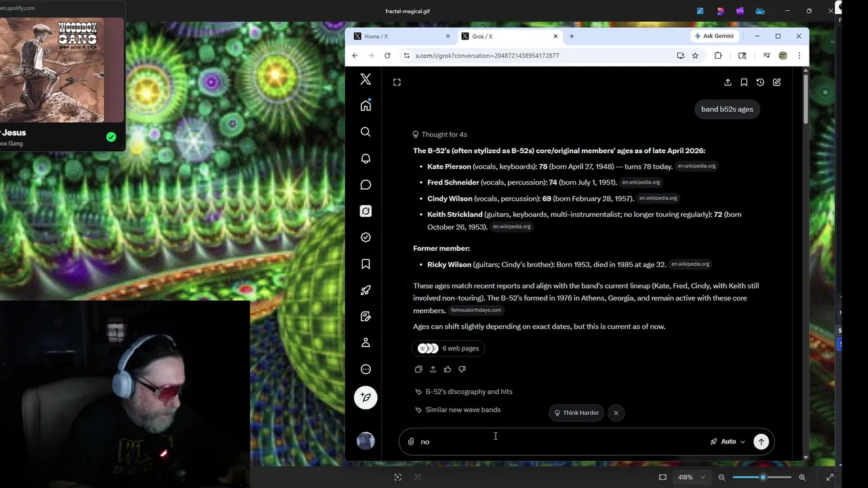Start new Grok chat with edit icon
Viewport: 868px width, 488px height.
pyautogui.click(x=776, y=82)
